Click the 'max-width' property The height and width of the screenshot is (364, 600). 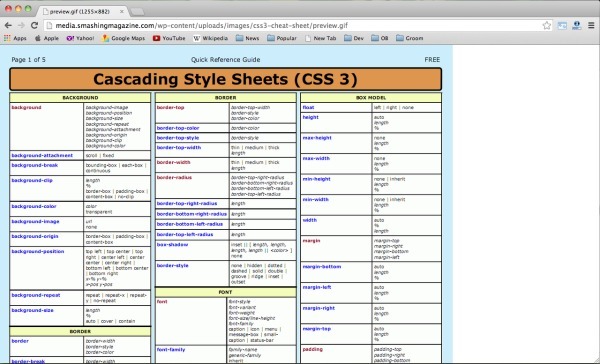[316, 158]
